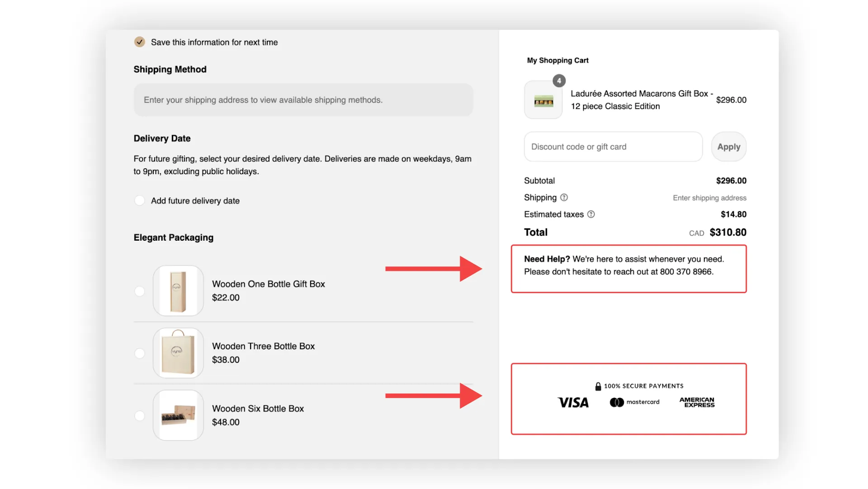Click the Visa payment logo

[573, 403]
